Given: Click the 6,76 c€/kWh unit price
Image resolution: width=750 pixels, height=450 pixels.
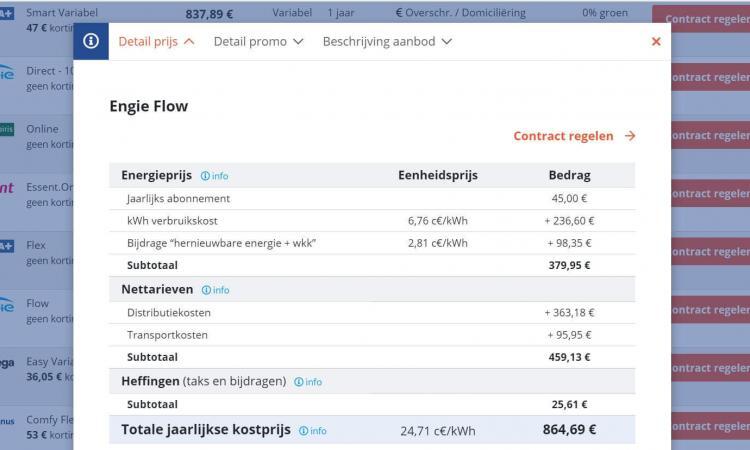Looking at the screenshot, I should pyautogui.click(x=438, y=221).
